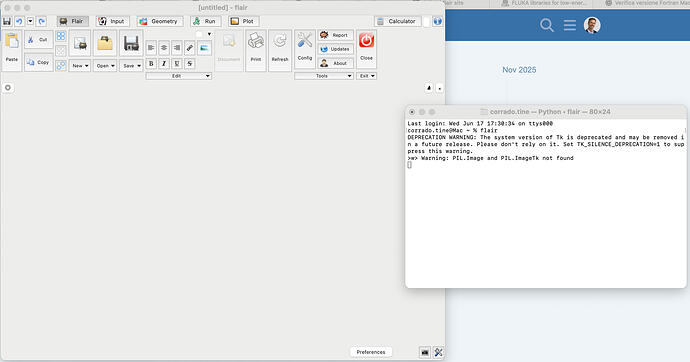690x362 pixels.
Task: Click the small gear icon below Paste
Action: pyautogui.click(x=8, y=88)
